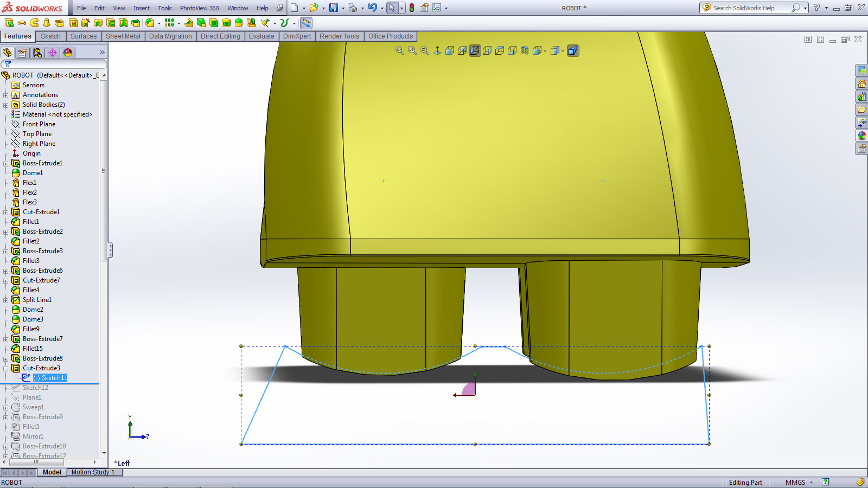The height and width of the screenshot is (488, 868).
Task: Switch to the Motion Study 1 tab
Action: pyautogui.click(x=94, y=472)
